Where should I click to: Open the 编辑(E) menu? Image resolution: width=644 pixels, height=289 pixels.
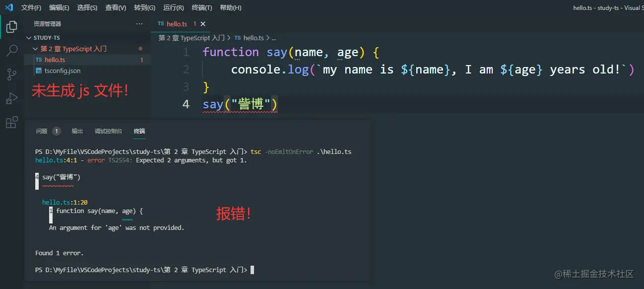click(x=59, y=7)
